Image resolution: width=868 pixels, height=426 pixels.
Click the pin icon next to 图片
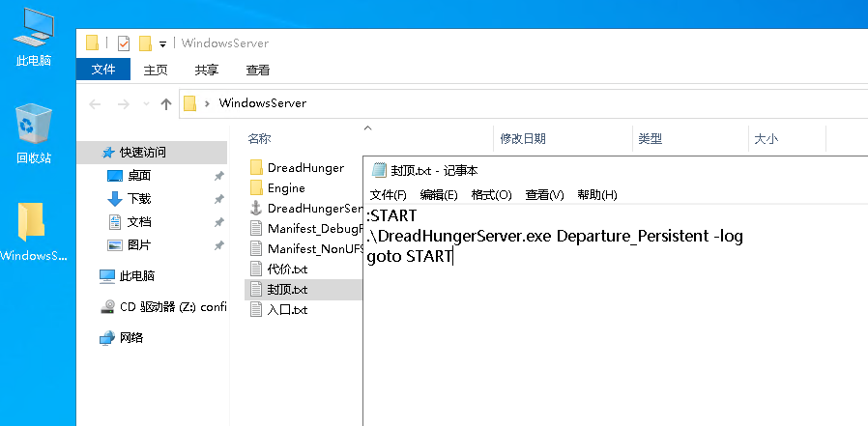[x=219, y=244]
